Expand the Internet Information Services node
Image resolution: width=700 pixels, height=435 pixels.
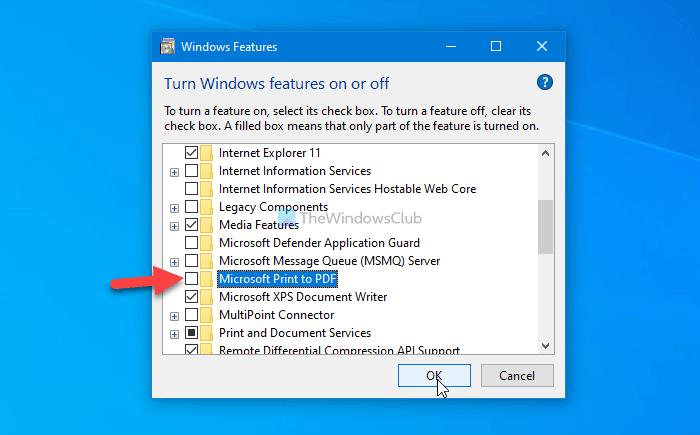pyautogui.click(x=175, y=172)
